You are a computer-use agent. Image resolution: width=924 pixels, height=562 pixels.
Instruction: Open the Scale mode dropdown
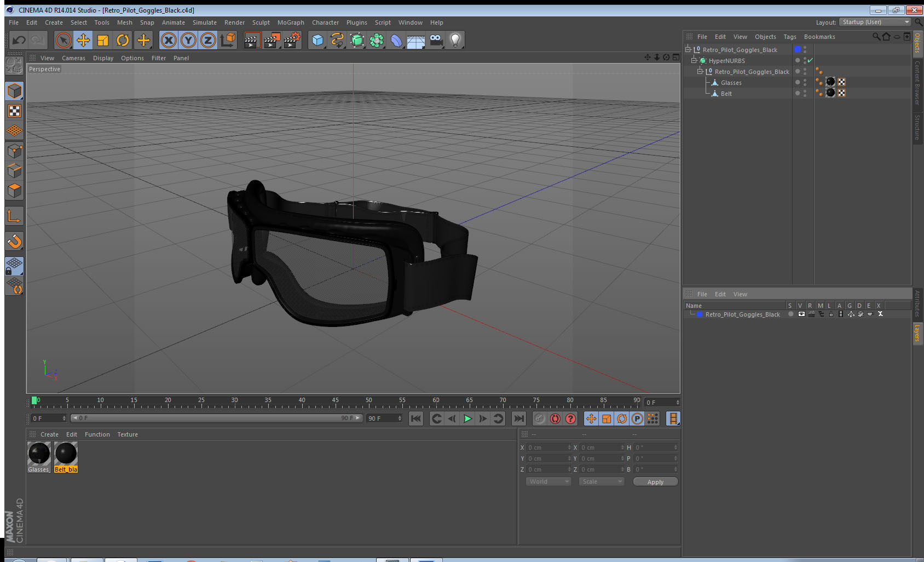coord(602,481)
